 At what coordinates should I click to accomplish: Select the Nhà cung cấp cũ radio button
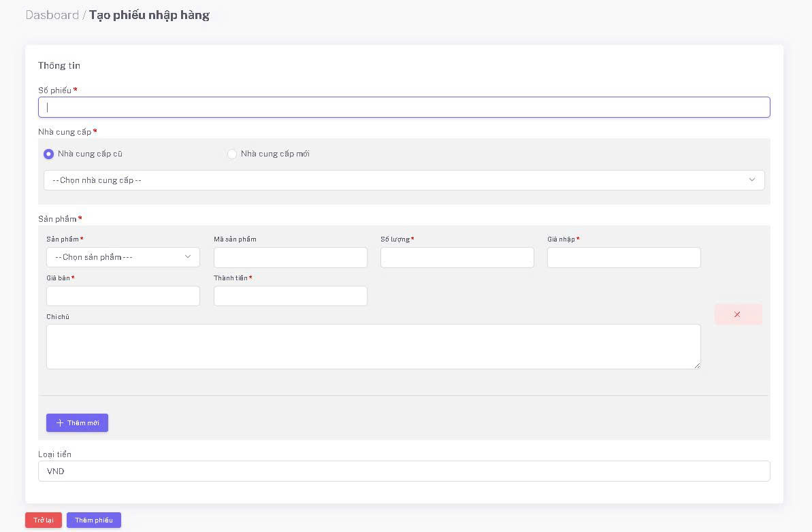pos(49,154)
